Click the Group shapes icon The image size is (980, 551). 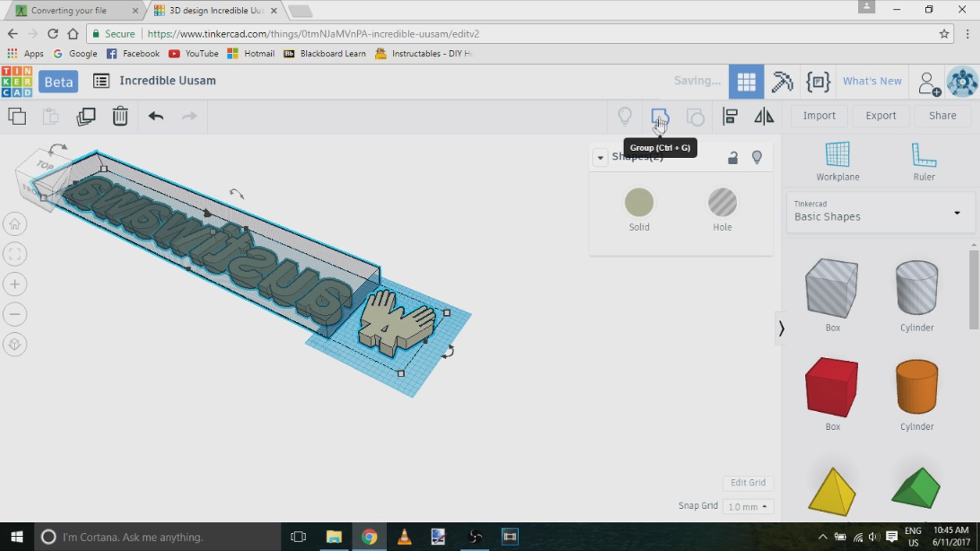[x=659, y=116]
